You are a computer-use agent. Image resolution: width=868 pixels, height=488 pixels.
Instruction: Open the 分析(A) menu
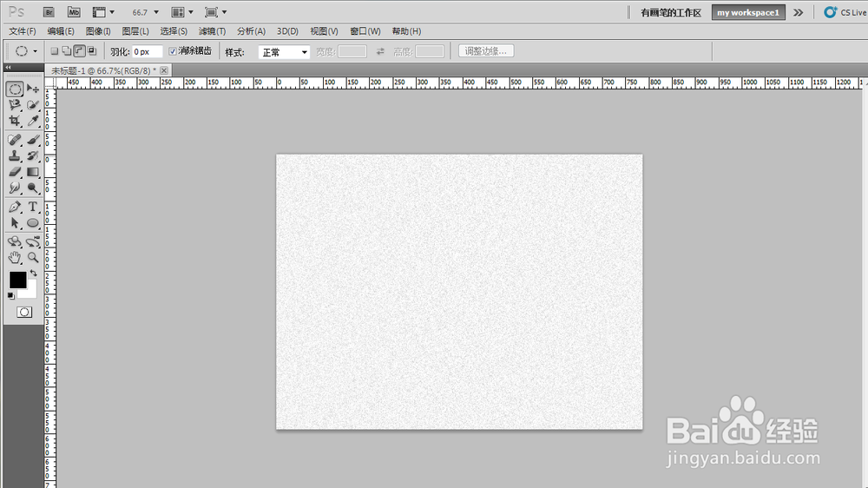[x=251, y=31]
